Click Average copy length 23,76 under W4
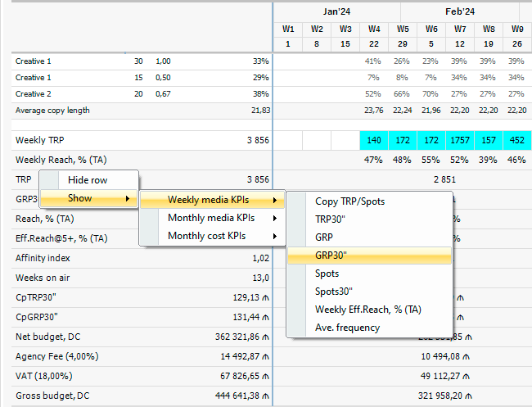Screen dimensions: 532x407 (x=374, y=111)
